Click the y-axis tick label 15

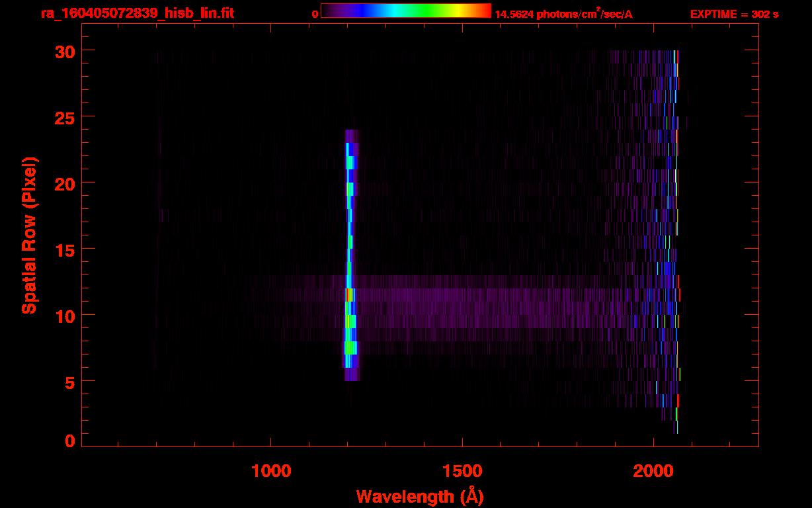tap(64, 249)
